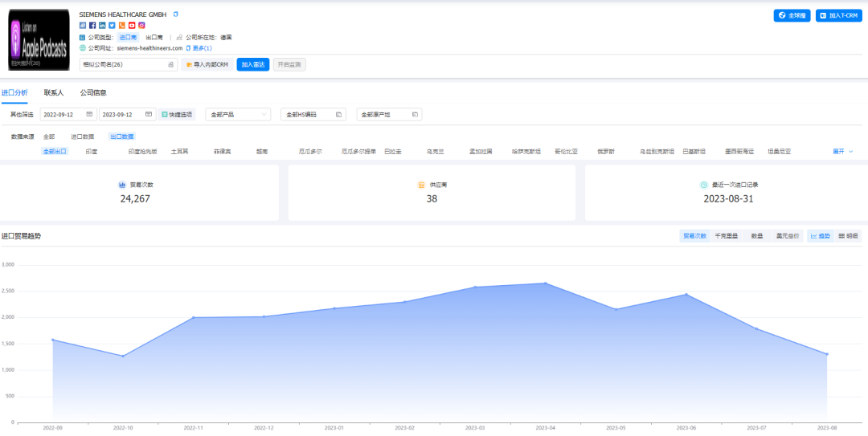
Task: Open the company's LinkedIn icon
Action: click(x=102, y=26)
